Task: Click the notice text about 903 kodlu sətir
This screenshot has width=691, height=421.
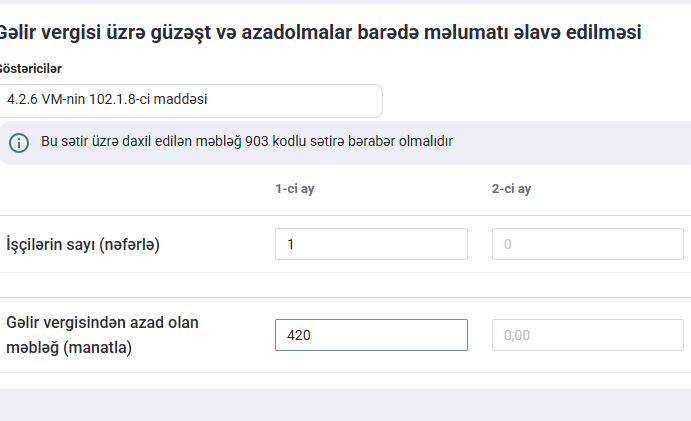Action: (x=246, y=142)
